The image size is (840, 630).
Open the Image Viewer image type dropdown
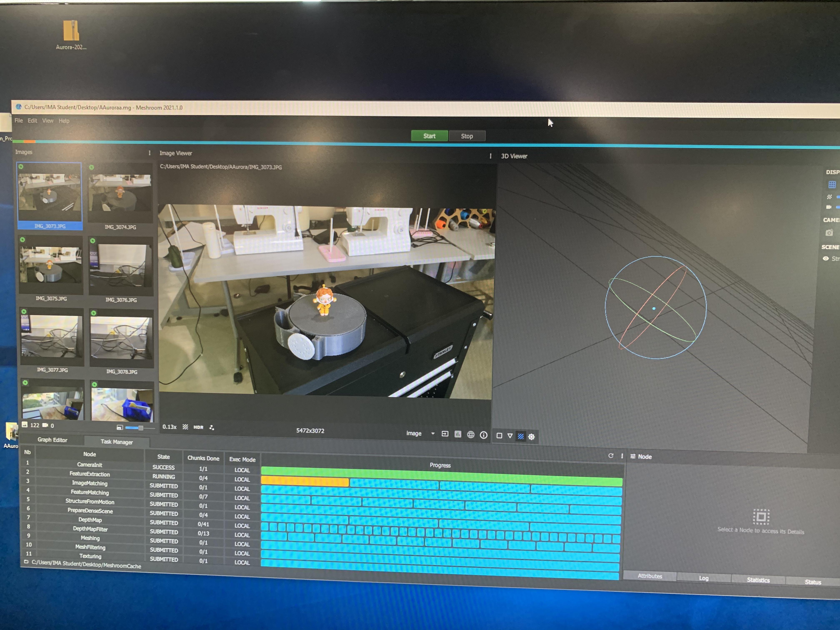point(432,434)
